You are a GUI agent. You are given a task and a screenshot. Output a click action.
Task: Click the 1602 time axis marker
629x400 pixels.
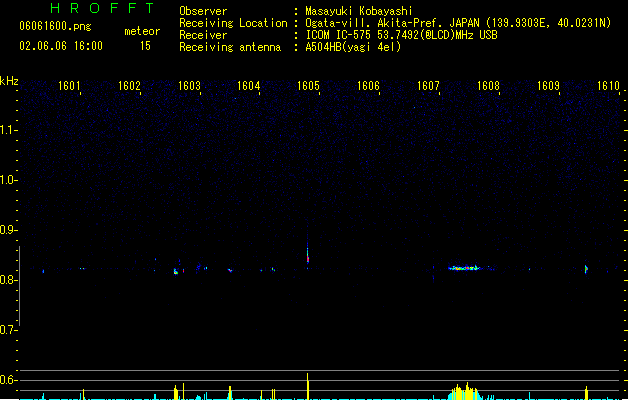(x=129, y=86)
